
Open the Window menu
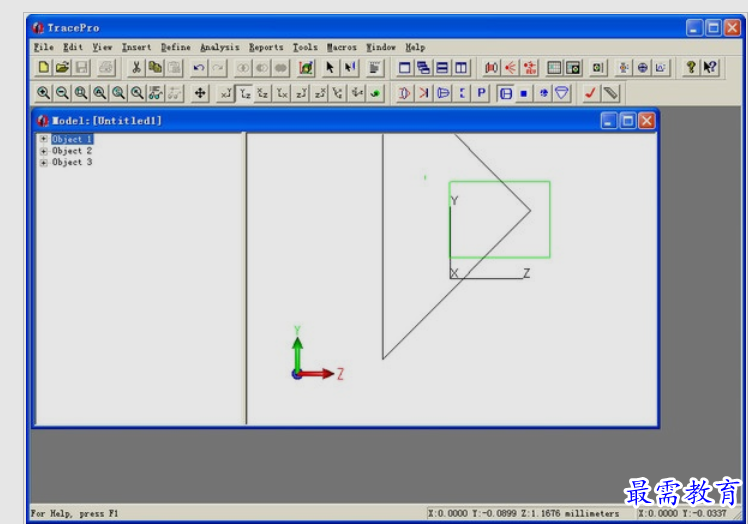pyautogui.click(x=381, y=47)
